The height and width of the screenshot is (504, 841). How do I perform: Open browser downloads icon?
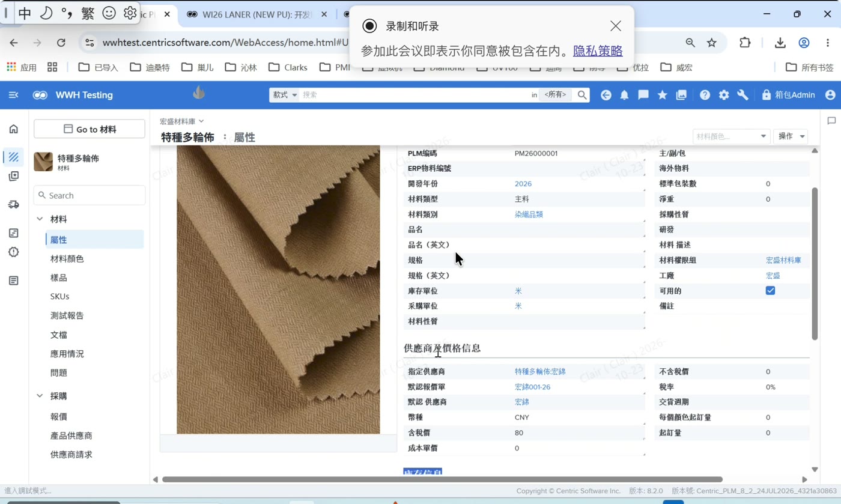[780, 43]
